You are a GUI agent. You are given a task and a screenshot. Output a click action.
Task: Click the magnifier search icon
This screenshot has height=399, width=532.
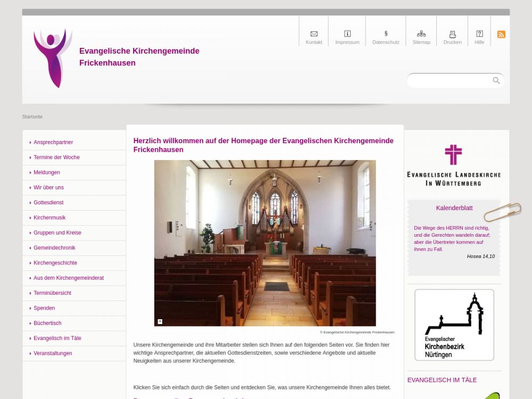point(496,81)
